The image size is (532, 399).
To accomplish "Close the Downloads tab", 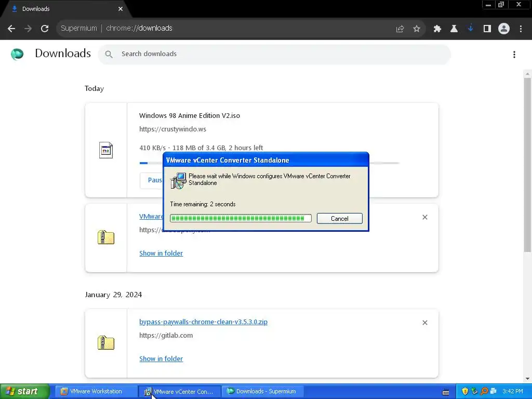I will pos(121,9).
